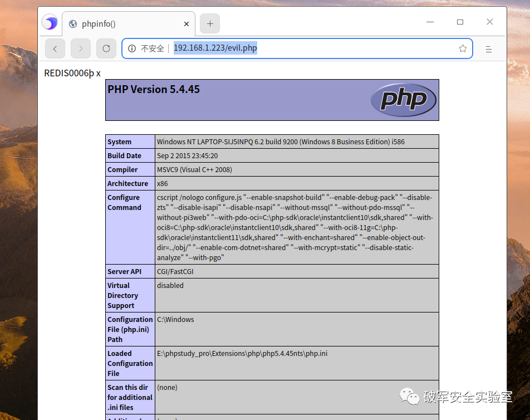Click the browser logo icon at top-left
The image size is (530, 420).
coord(50,23)
